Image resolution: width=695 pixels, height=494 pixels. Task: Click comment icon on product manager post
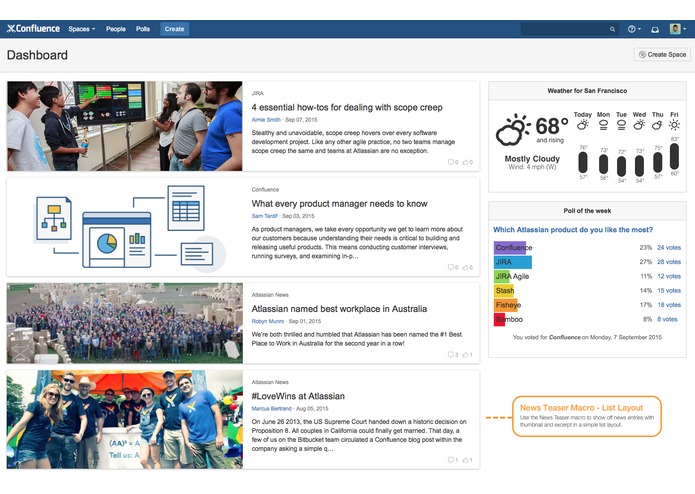click(453, 267)
